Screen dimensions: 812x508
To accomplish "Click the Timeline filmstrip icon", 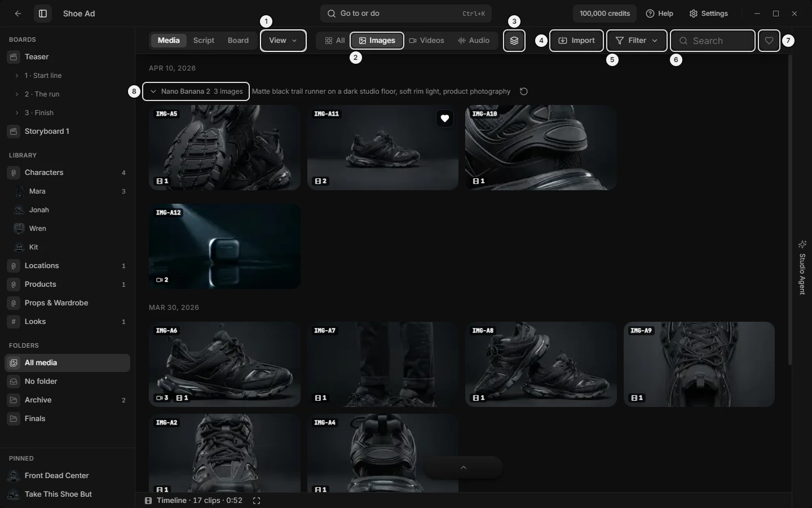I will [x=148, y=501].
